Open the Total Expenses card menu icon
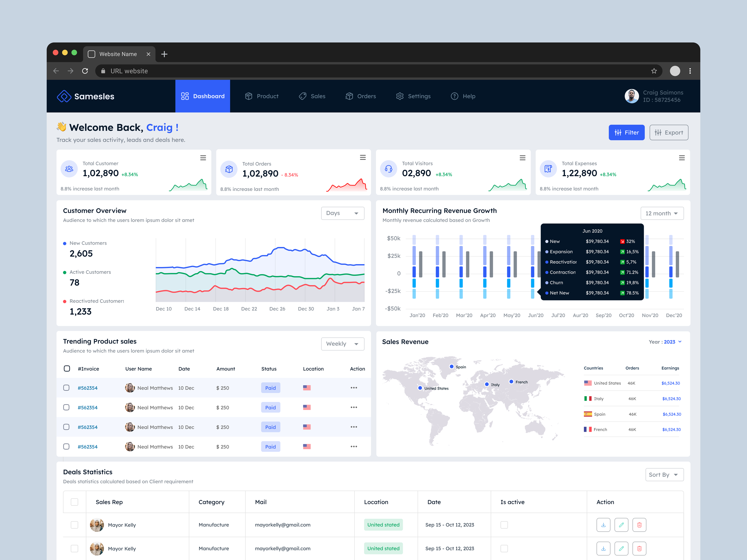 click(x=682, y=158)
